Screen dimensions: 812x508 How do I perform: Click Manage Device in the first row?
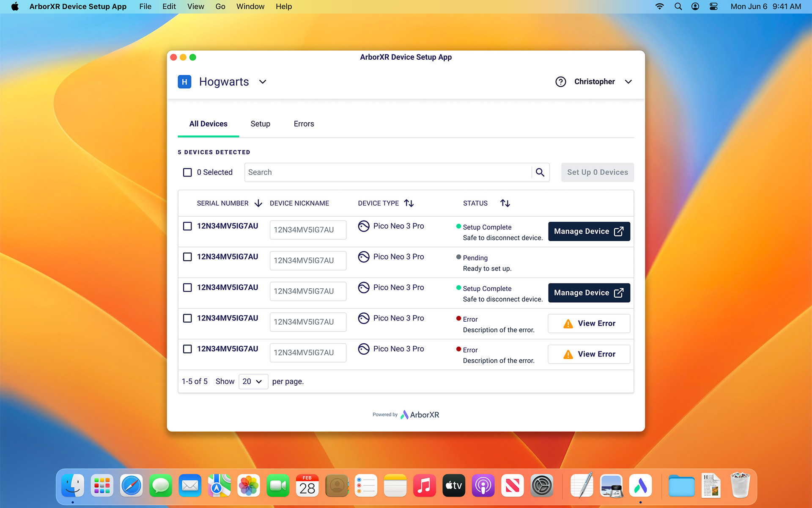coord(589,232)
